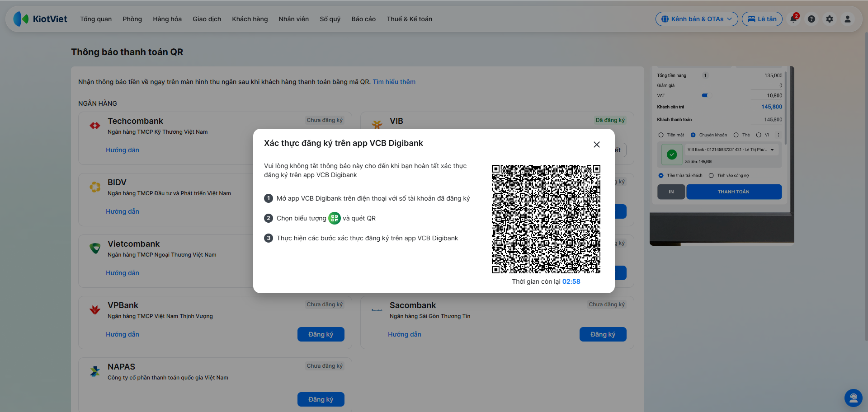Open the settings gear in the header

coord(830,19)
